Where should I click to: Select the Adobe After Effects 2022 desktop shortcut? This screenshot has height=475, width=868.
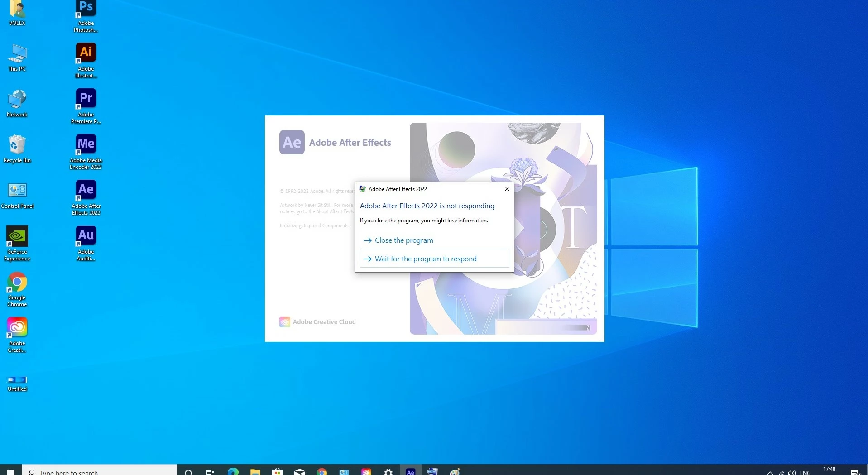pos(86,198)
